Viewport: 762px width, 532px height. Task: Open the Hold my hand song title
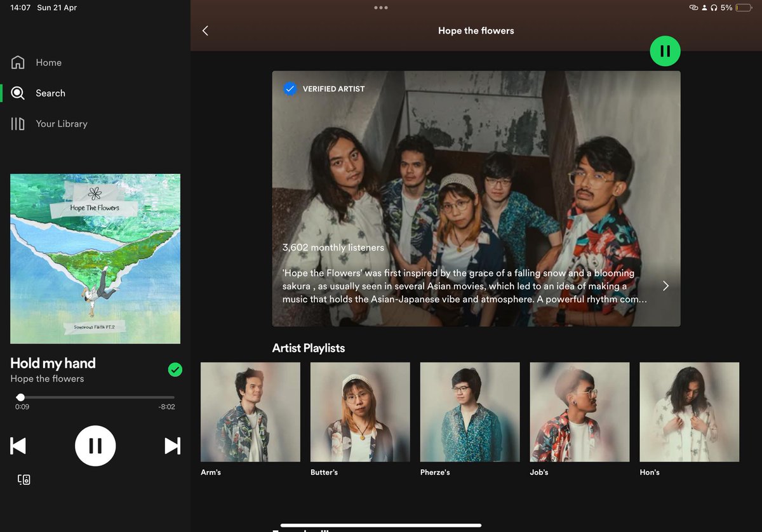pyautogui.click(x=53, y=363)
